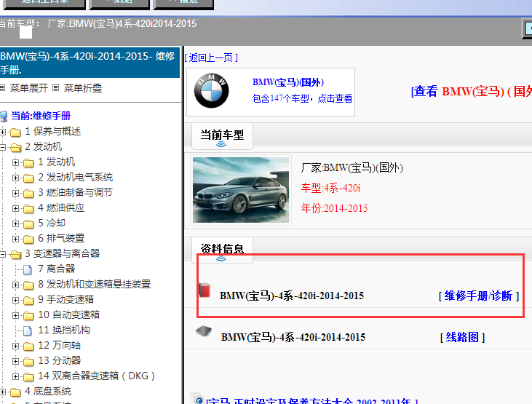Viewport: 532px width, 404px height.
Task: Click the 返回上一页 link
Action: click(211, 58)
